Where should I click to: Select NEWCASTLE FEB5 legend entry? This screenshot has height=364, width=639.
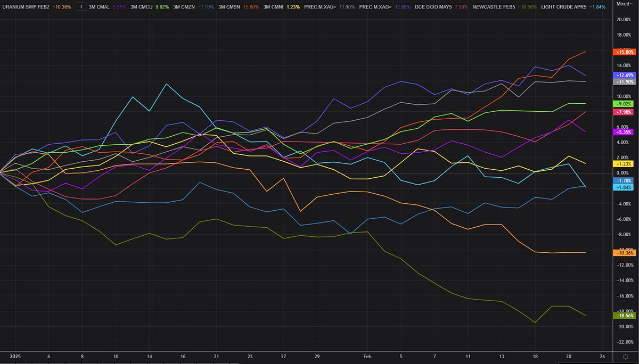pyautogui.click(x=493, y=7)
